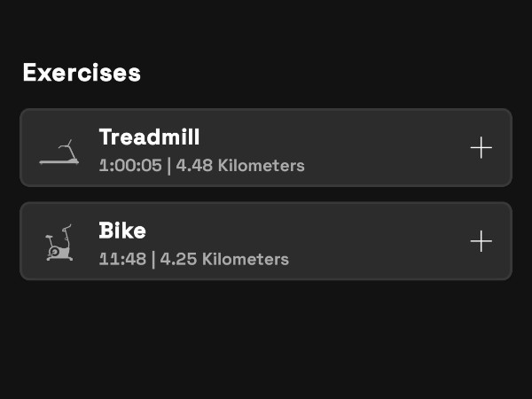The height and width of the screenshot is (399, 532).
Task: Click the Kilometers unit in Treadmill row
Action: [x=261, y=166]
